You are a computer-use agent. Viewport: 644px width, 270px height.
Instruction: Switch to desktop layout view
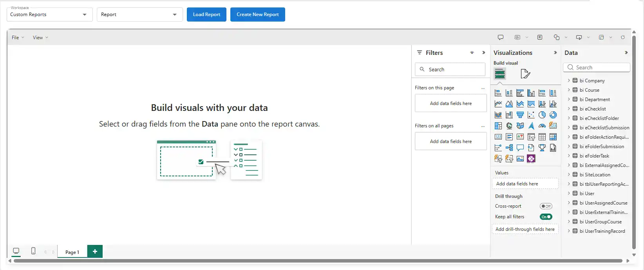coord(16,251)
